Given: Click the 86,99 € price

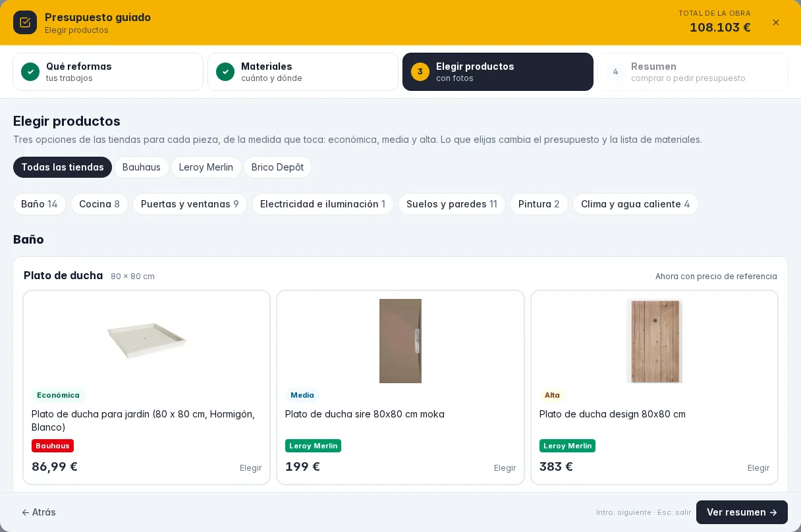Looking at the screenshot, I should coord(55,467).
